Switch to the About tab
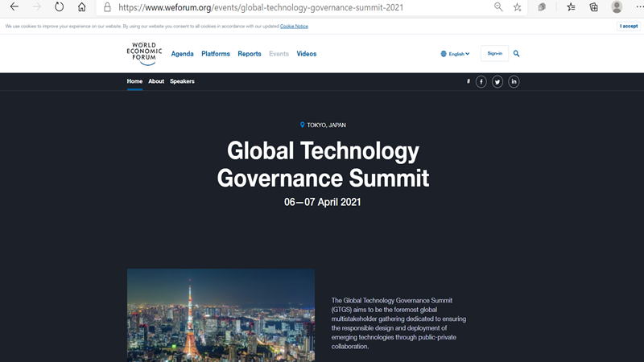 156,81
